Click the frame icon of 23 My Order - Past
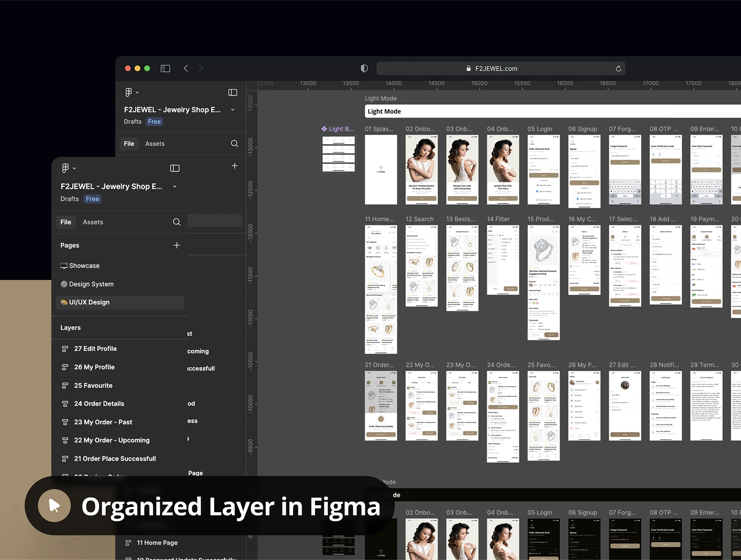The image size is (741, 560). point(65,422)
